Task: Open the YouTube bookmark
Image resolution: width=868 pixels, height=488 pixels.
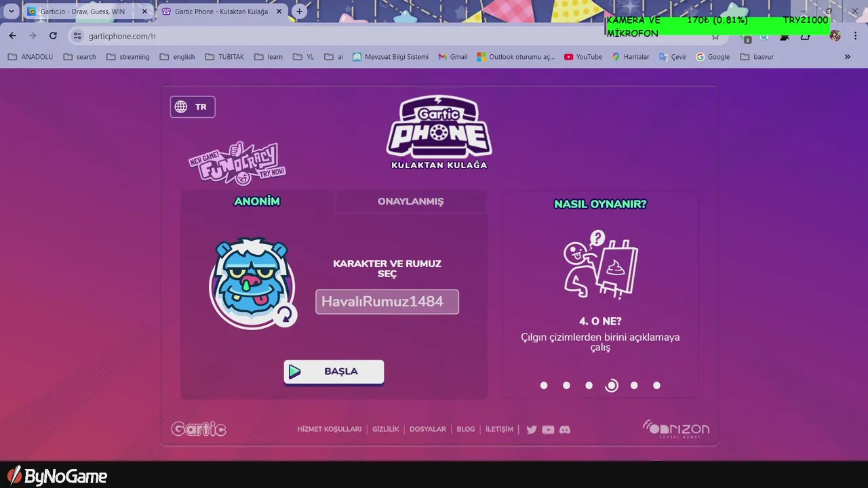Action: (x=583, y=57)
